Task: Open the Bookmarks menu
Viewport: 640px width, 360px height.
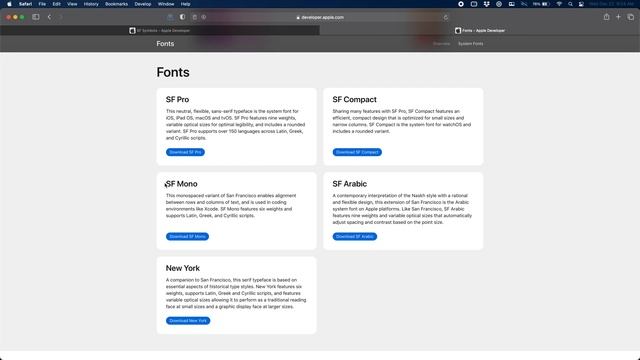Action: point(116,4)
